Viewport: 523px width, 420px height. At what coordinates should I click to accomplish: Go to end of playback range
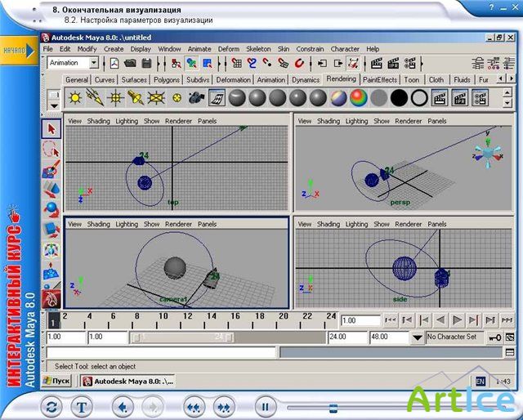click(x=507, y=320)
